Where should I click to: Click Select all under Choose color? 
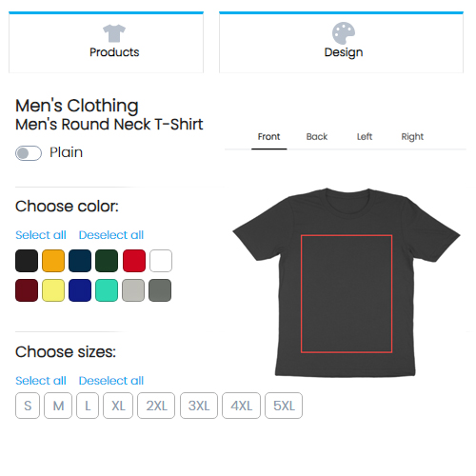coord(41,235)
